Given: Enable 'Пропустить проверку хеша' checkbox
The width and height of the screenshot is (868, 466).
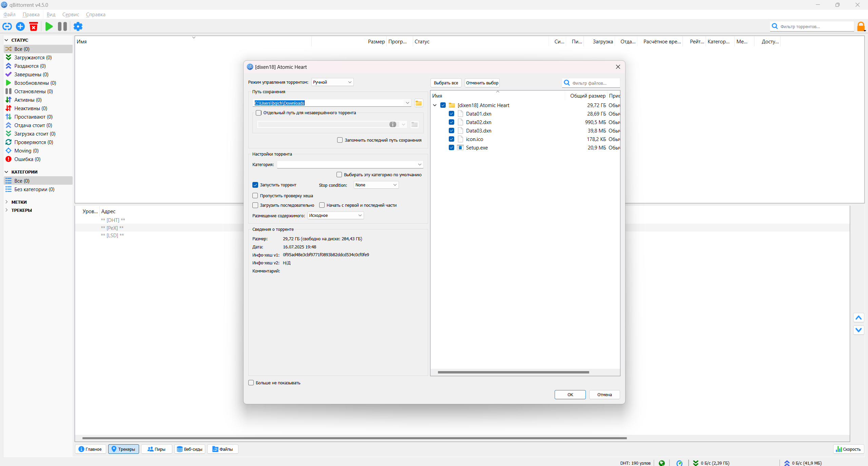Looking at the screenshot, I should tap(255, 196).
